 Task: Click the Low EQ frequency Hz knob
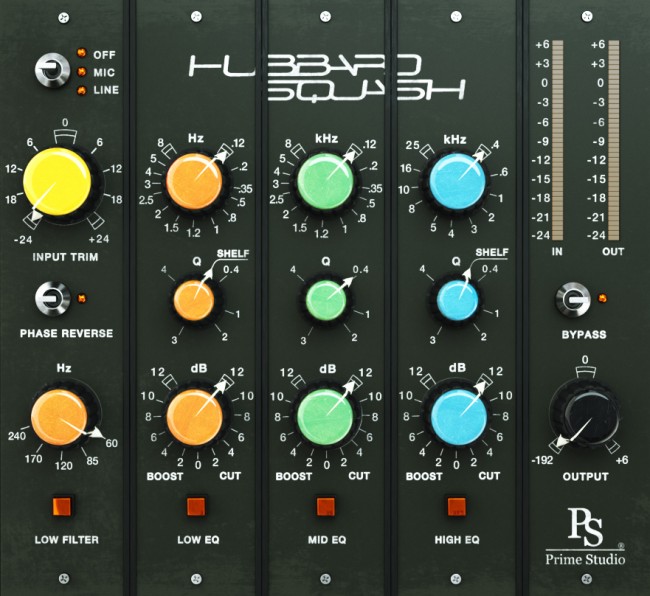[195, 181]
